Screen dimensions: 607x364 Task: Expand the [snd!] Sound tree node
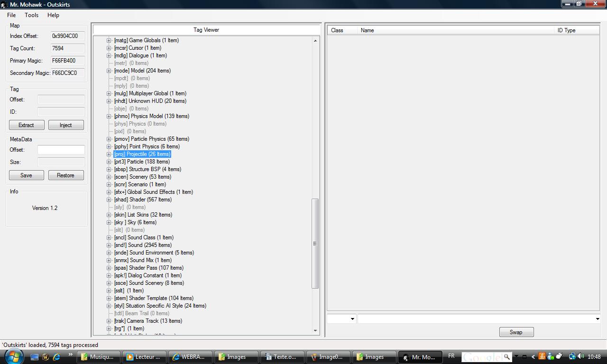tap(109, 245)
